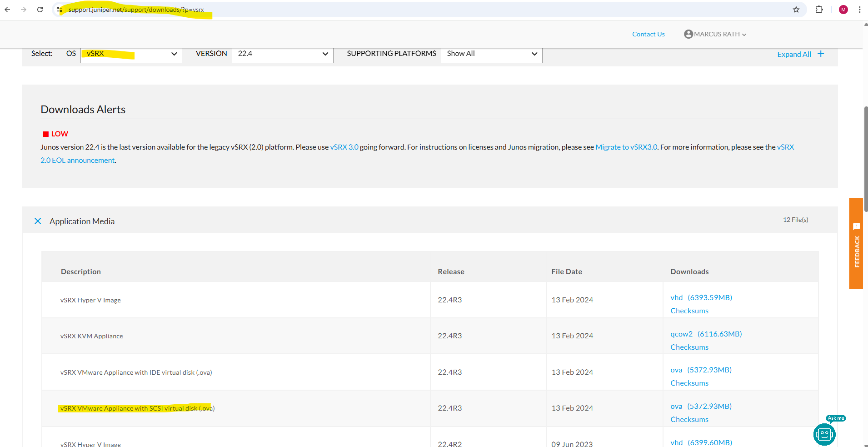The height and width of the screenshot is (447, 868).
Task: Click the Release column header
Action: pyautogui.click(x=451, y=271)
